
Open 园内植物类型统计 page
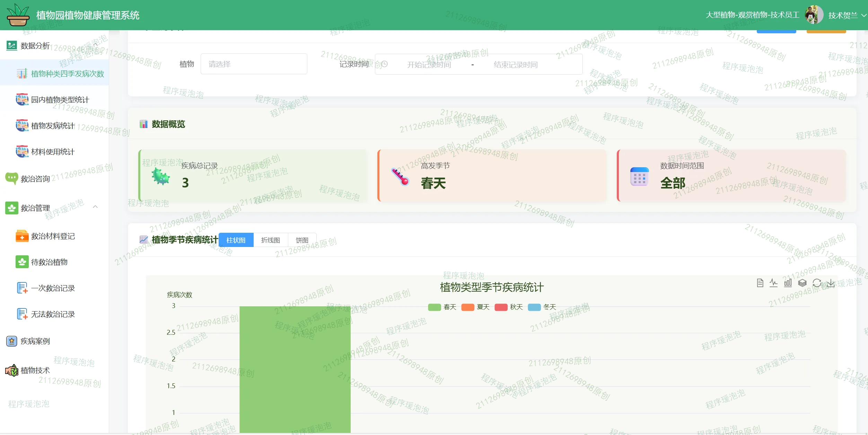coord(60,100)
